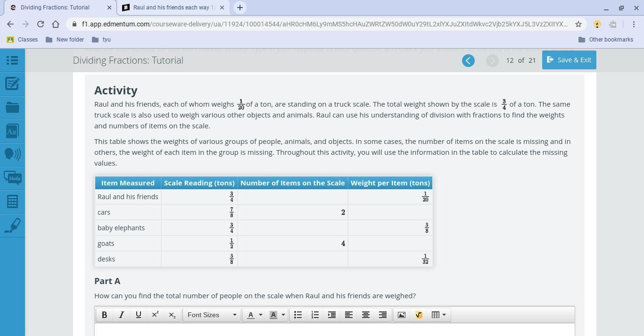
Task: Open the Classes bookmark
Action: (x=22, y=40)
